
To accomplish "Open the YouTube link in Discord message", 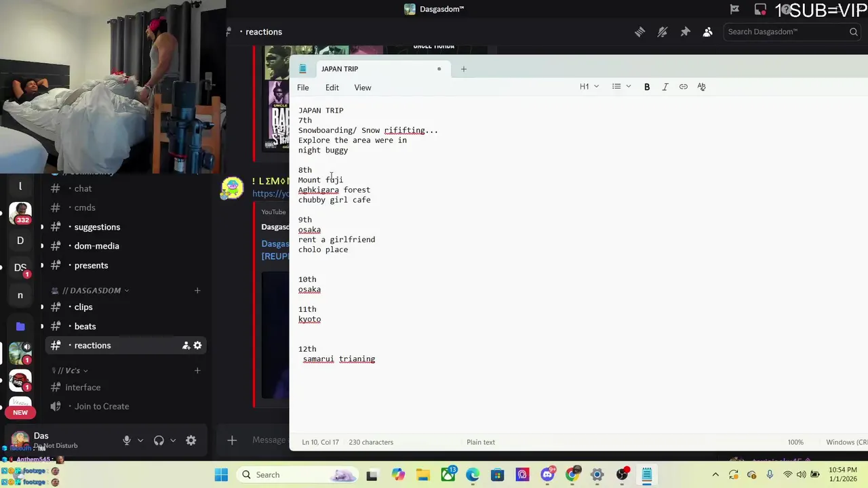I will pos(271,194).
